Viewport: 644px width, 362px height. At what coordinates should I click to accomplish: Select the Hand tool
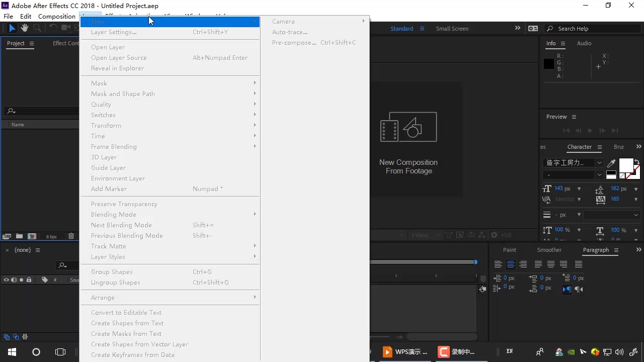[25, 28]
